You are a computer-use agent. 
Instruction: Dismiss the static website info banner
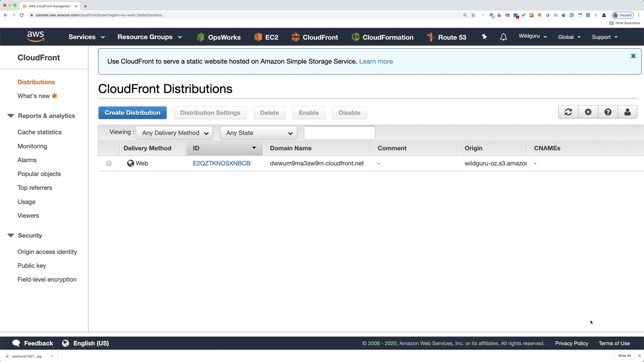tap(633, 56)
